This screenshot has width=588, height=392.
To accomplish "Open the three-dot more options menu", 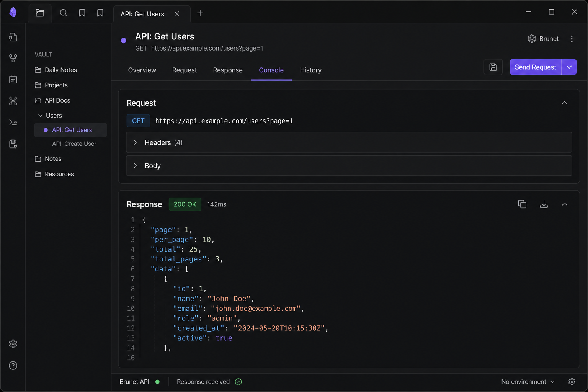I will (x=572, y=39).
